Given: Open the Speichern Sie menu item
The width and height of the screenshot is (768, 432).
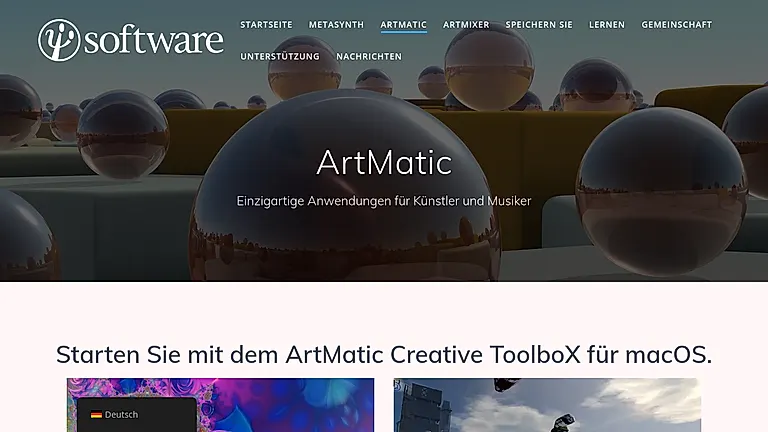Looking at the screenshot, I should coord(539,24).
